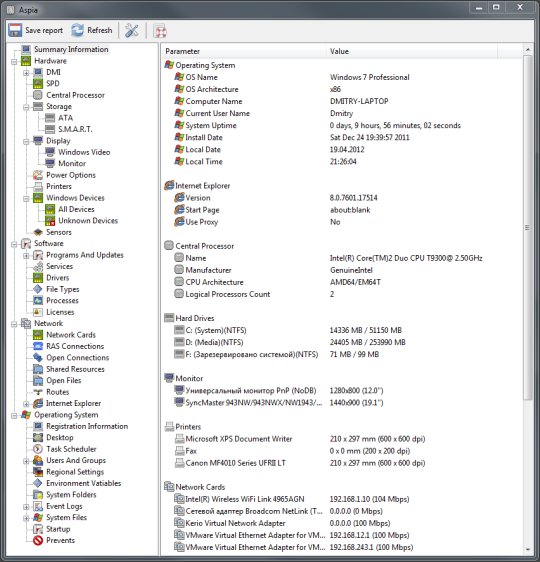Screen dimensions: 540x562
Task: Expand the System Files node
Action: point(26,518)
